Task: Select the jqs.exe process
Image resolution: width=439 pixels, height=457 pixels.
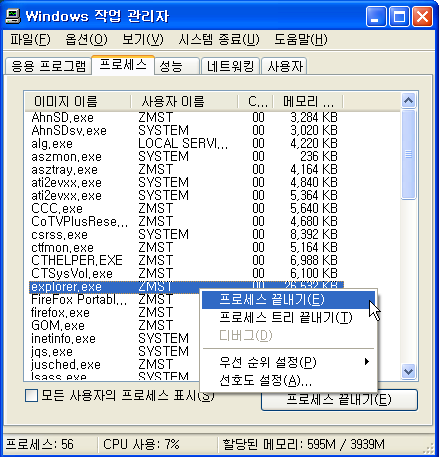Action: [114, 352]
